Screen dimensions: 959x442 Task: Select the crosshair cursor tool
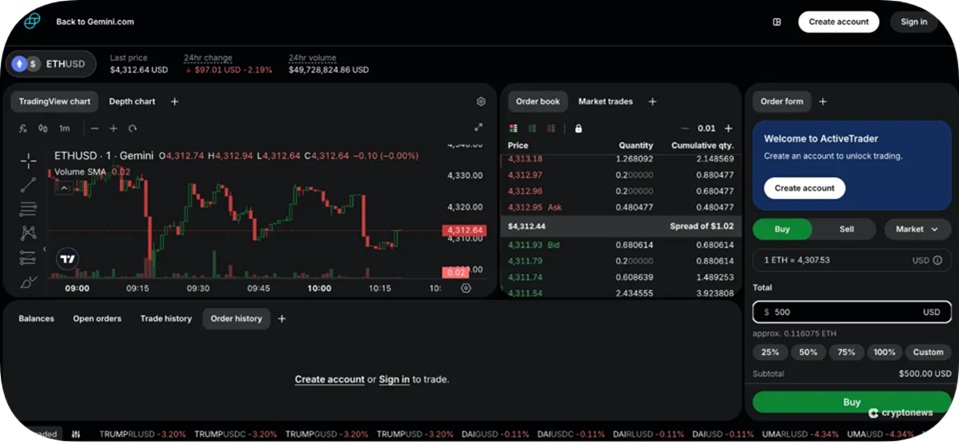pos(28,161)
